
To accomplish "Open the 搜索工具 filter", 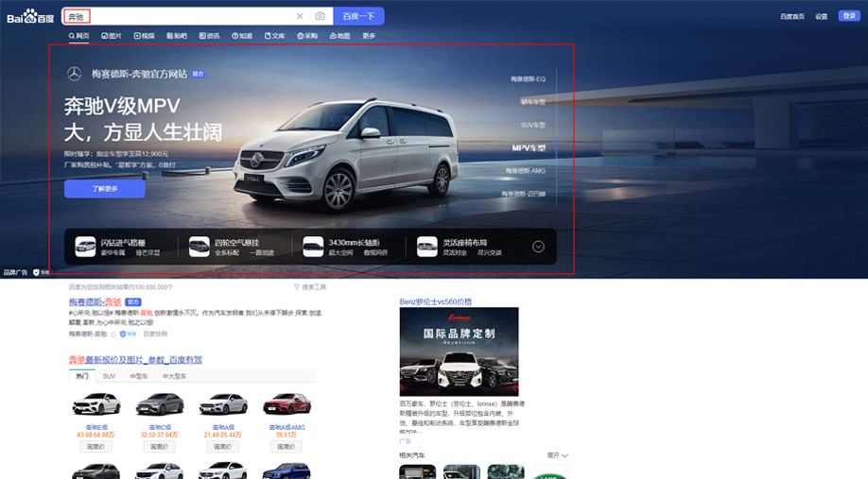I will pyautogui.click(x=310, y=287).
